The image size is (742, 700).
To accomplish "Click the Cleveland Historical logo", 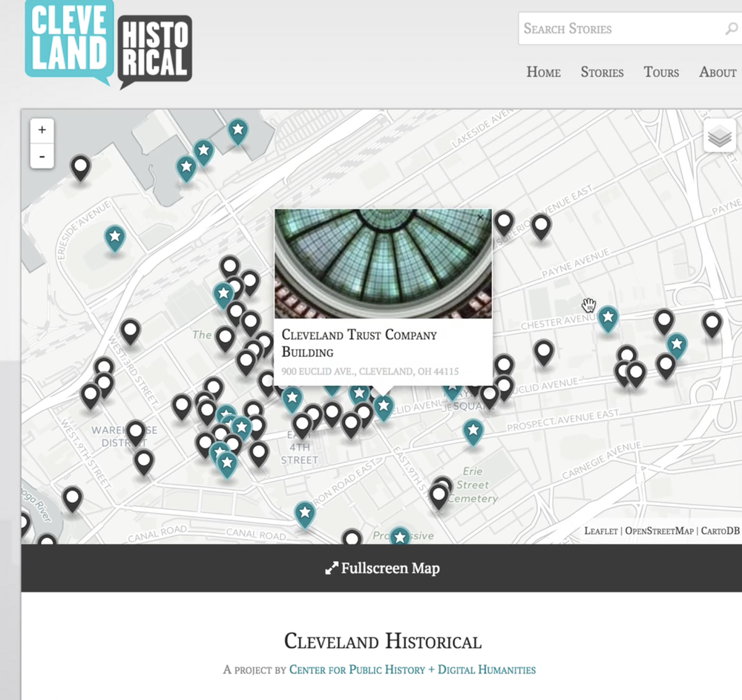I will pyautogui.click(x=108, y=44).
